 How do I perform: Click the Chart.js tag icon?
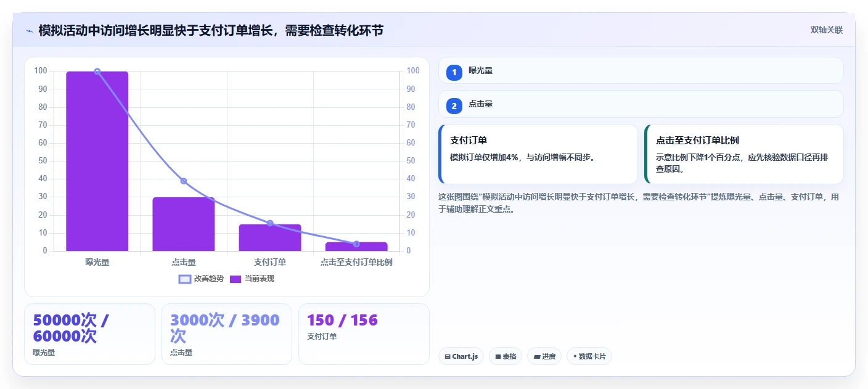[x=448, y=356]
